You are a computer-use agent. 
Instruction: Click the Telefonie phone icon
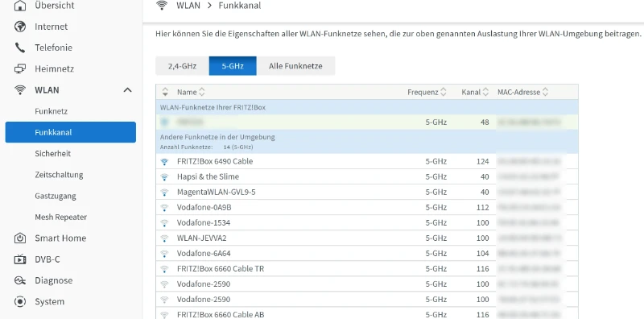tap(19, 48)
